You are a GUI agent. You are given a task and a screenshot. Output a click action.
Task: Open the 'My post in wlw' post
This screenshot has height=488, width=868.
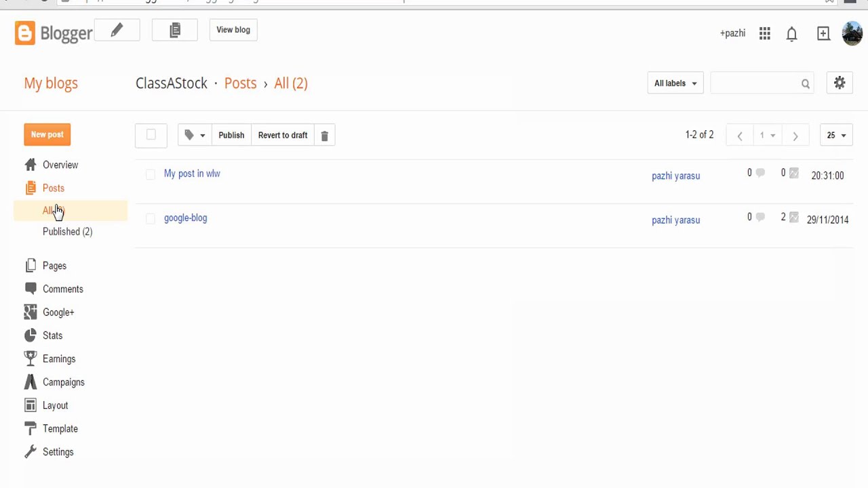pos(192,174)
